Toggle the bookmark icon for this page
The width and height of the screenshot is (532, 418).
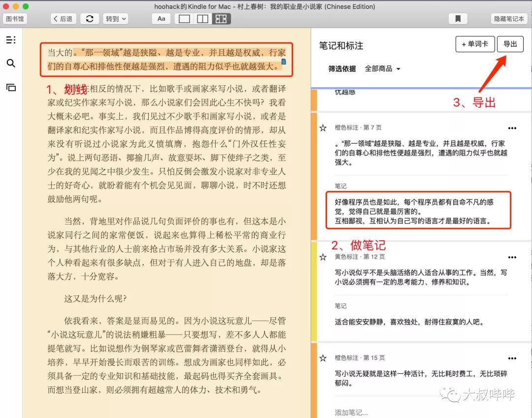click(458, 18)
